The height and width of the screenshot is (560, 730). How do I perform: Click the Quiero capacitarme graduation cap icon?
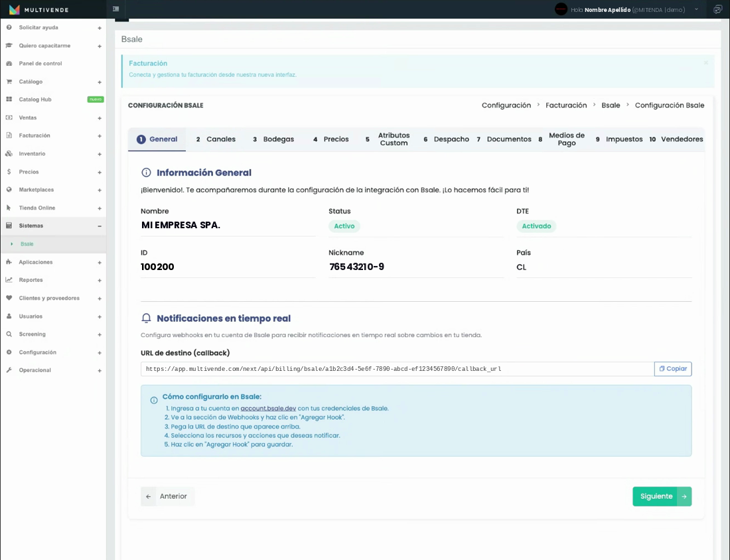(x=9, y=46)
